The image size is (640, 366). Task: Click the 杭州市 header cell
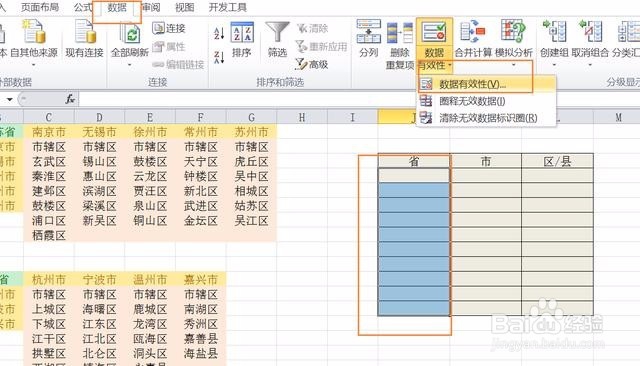(x=49, y=280)
